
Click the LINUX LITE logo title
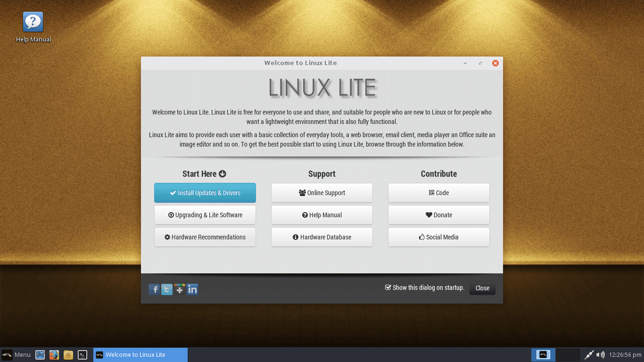322,88
